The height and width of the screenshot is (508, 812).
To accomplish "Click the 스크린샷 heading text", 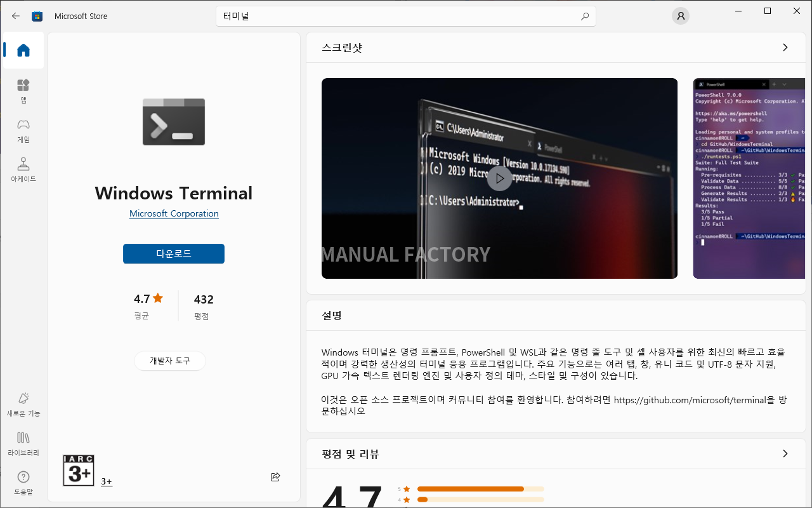I will (x=342, y=48).
